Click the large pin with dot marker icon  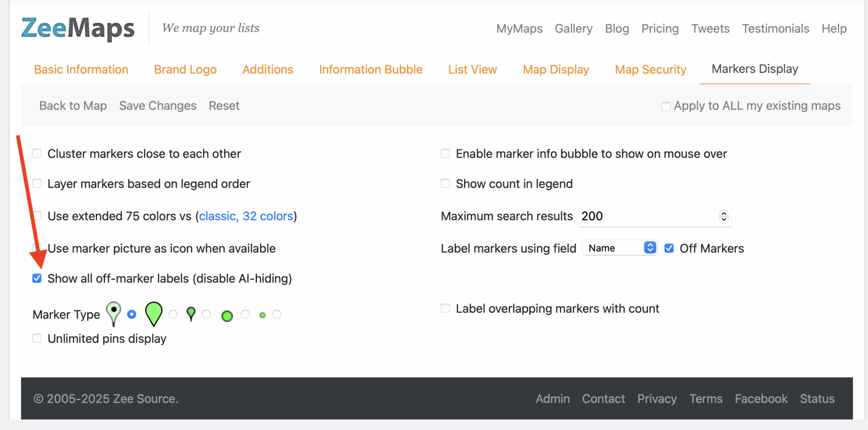click(x=114, y=313)
